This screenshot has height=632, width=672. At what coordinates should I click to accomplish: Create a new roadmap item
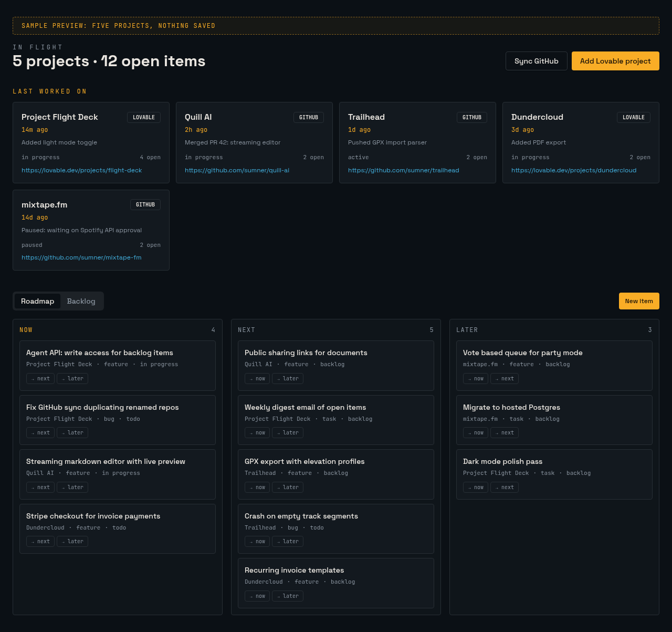[639, 301]
